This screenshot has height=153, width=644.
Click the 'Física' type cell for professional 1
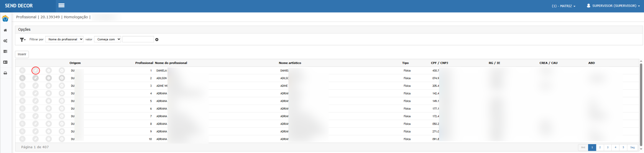click(x=407, y=71)
